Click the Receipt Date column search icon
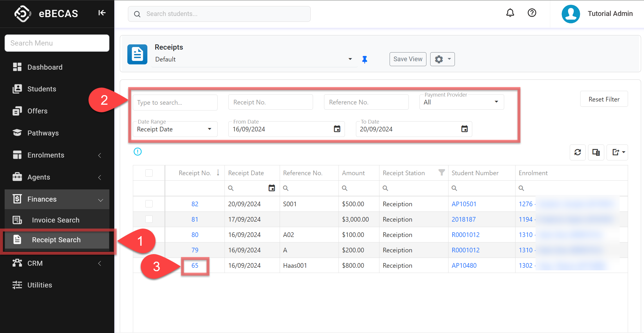Screen dimensions: 644x333 click(231, 188)
